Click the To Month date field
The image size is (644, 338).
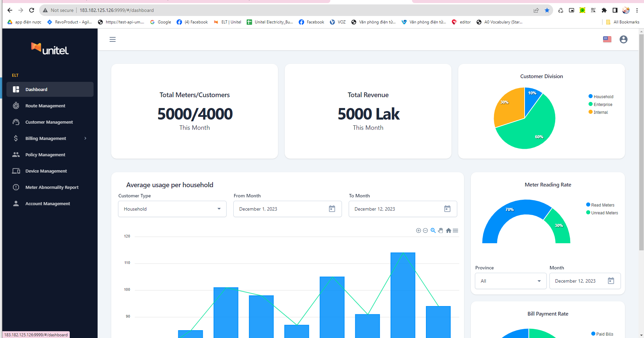click(403, 209)
